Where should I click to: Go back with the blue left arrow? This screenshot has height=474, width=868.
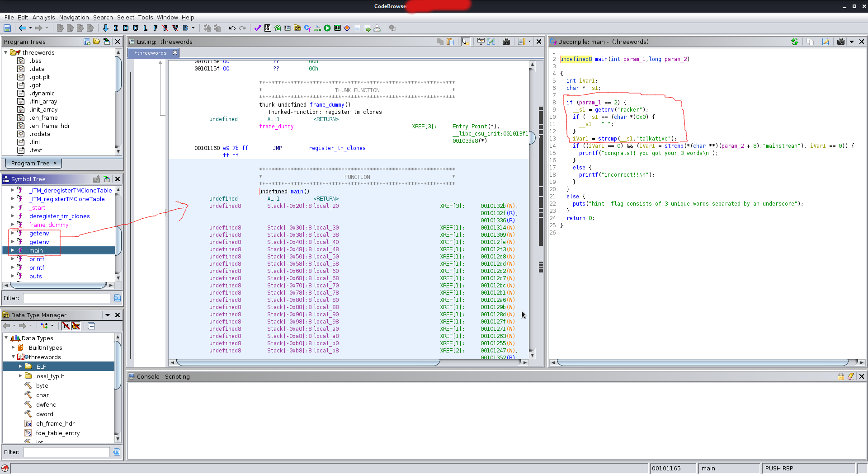(22, 28)
